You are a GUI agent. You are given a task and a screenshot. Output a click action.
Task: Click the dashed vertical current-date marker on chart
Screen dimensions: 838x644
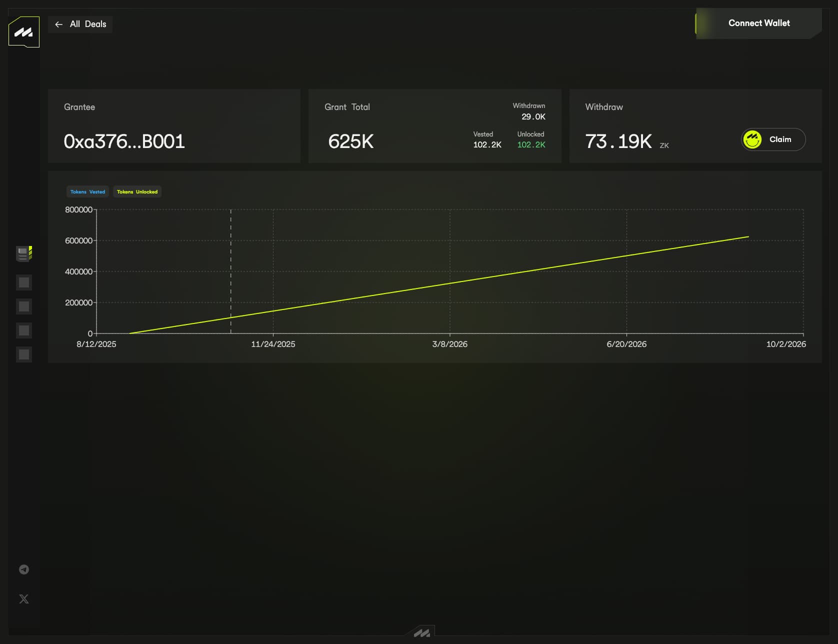pyautogui.click(x=230, y=260)
